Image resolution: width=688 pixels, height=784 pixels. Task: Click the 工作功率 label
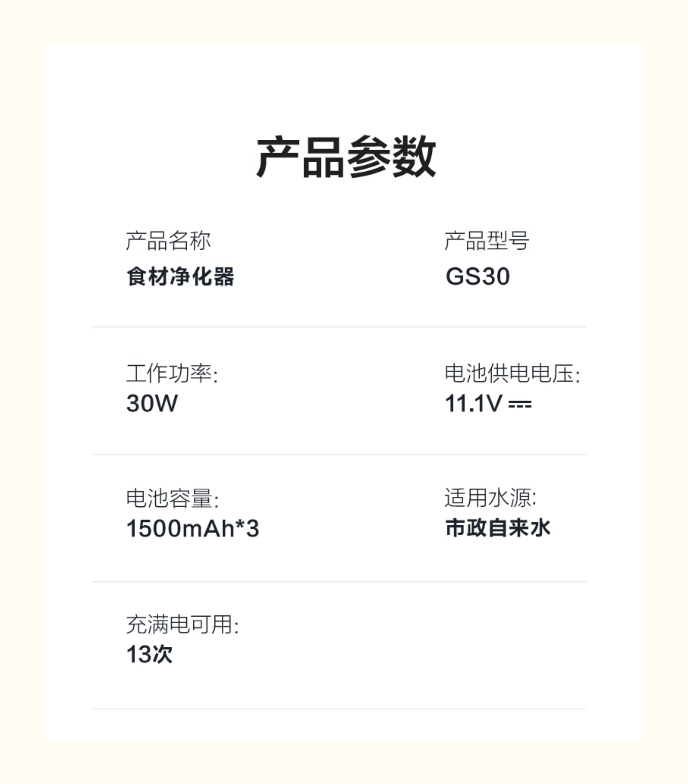pyautogui.click(x=172, y=374)
